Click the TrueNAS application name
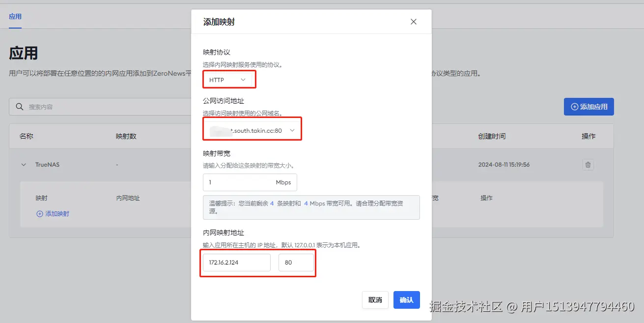The height and width of the screenshot is (323, 644). [x=47, y=165]
